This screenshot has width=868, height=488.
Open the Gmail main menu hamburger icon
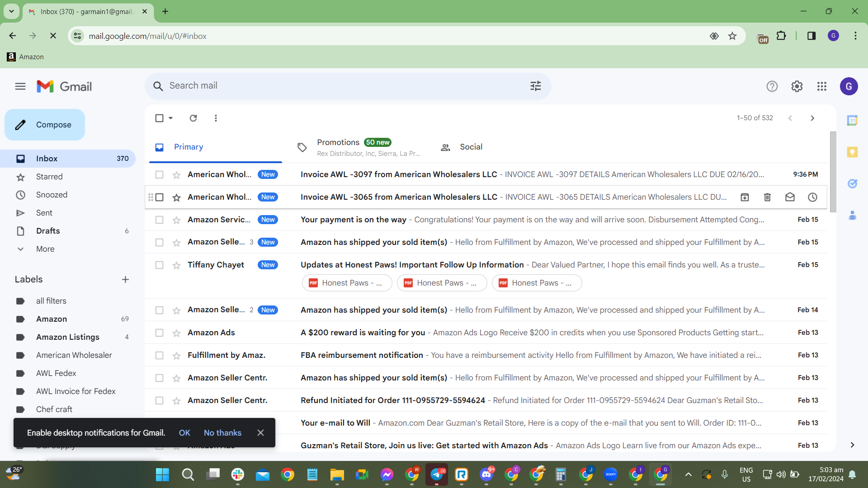coord(20,86)
